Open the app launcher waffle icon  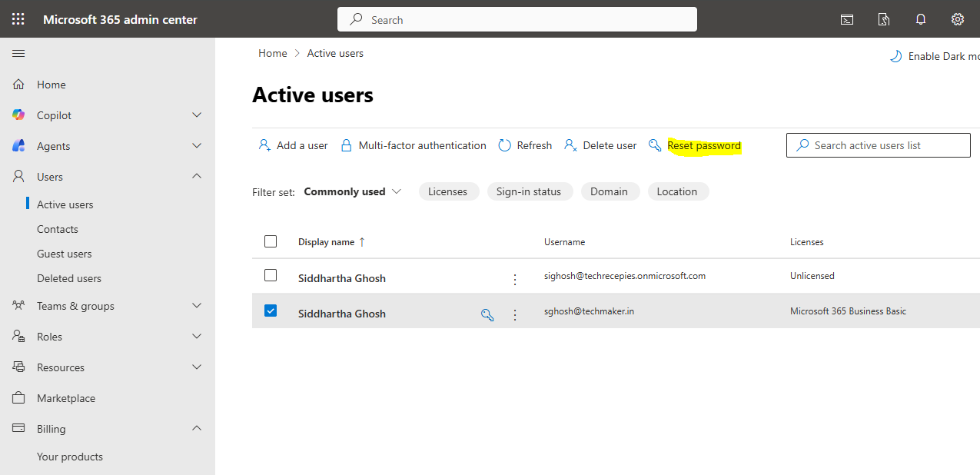point(18,19)
